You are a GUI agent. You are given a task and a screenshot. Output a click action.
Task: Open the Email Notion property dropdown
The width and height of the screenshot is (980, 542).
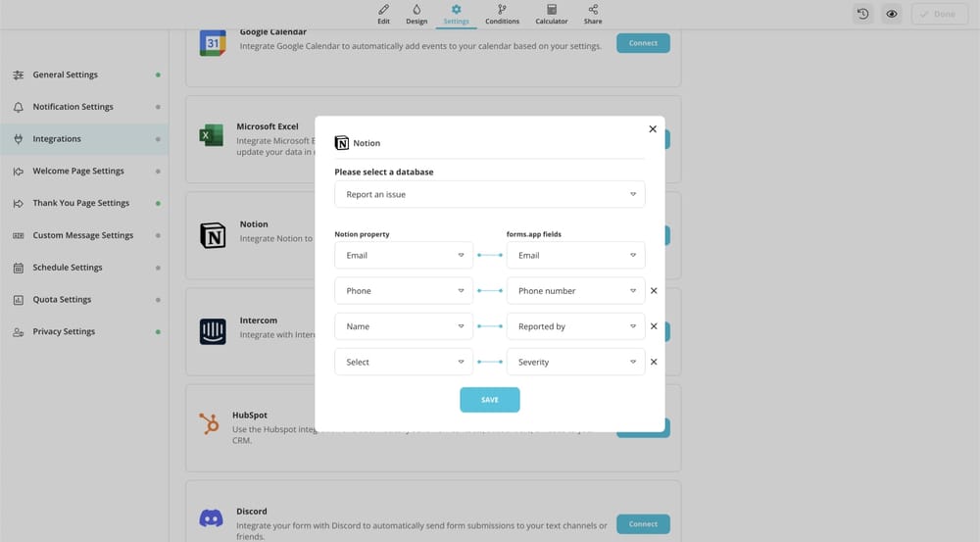[404, 255]
